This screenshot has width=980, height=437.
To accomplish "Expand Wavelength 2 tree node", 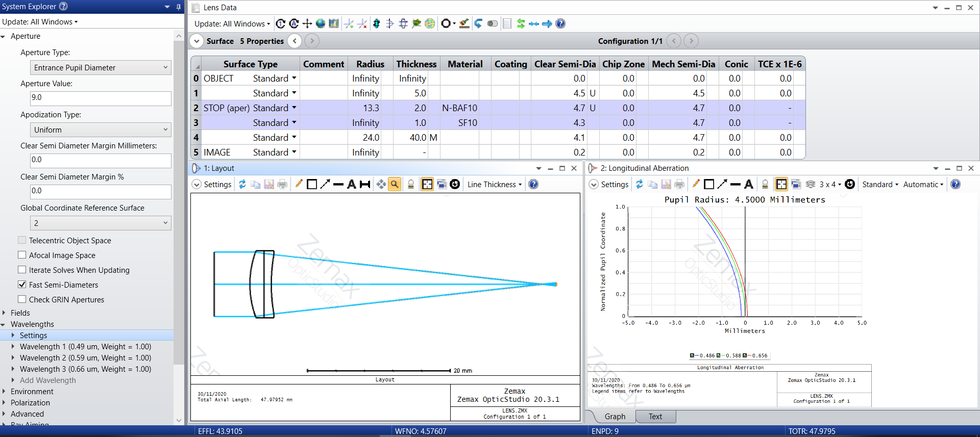I will click(x=13, y=358).
